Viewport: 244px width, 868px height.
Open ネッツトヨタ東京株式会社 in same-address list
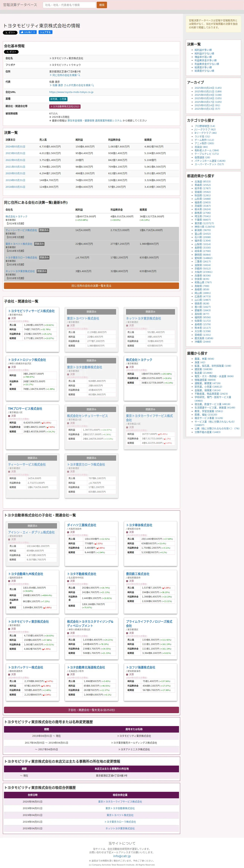20,271
